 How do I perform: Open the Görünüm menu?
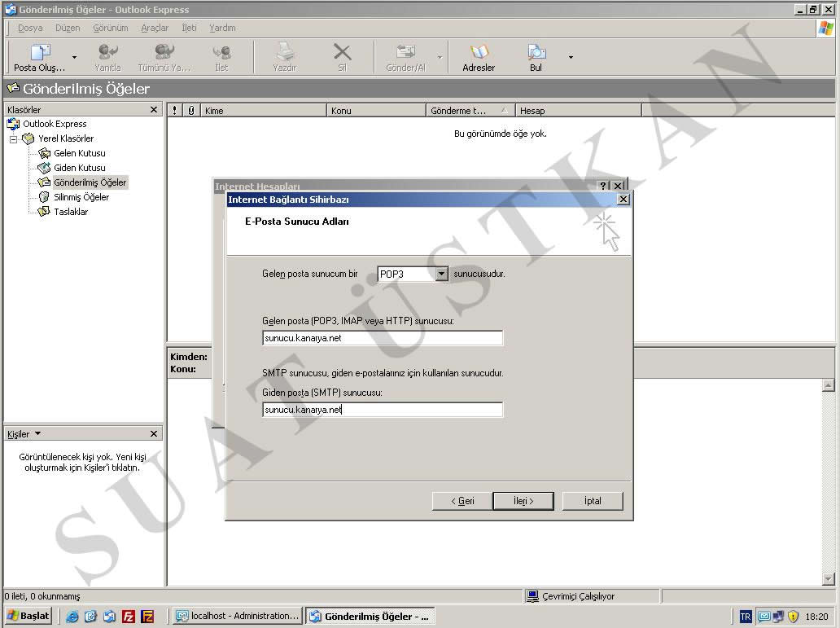111,28
